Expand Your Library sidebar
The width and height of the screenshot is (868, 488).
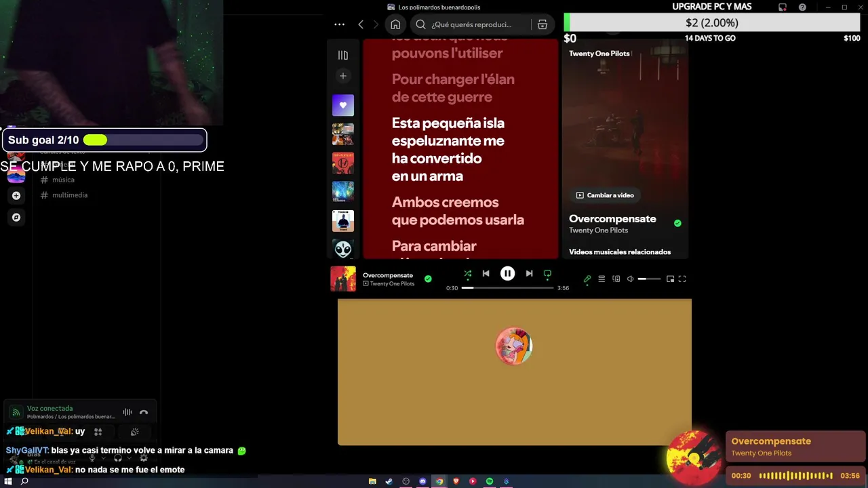pyautogui.click(x=343, y=55)
